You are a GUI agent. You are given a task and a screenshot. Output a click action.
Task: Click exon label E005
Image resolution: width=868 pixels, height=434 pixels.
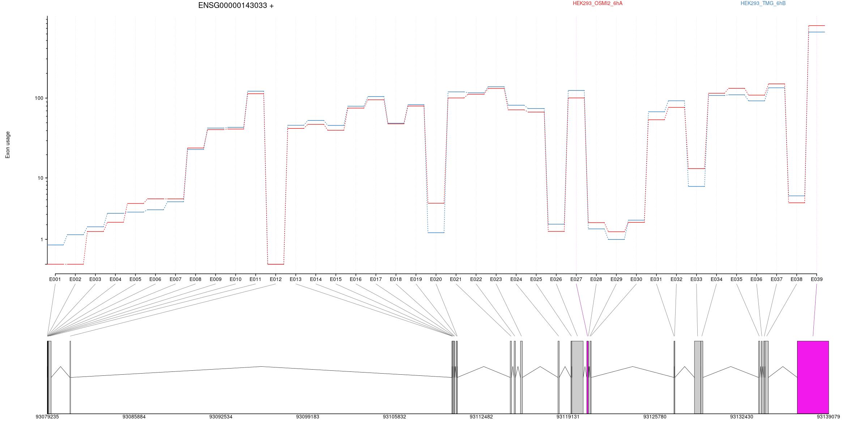pos(135,279)
